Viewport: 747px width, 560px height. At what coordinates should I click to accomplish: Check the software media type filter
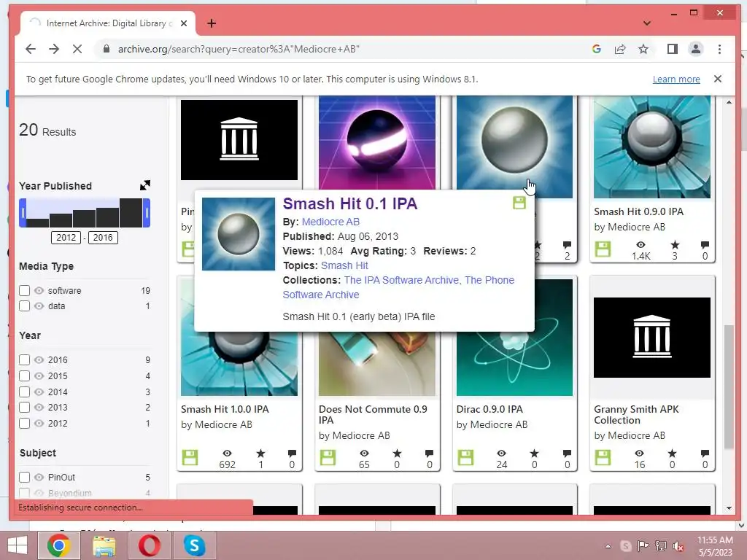24,290
